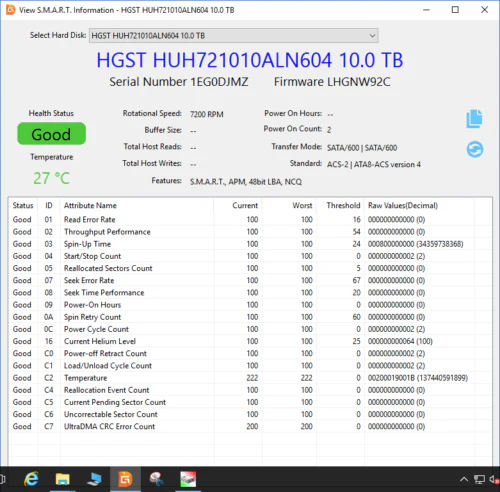
Task: Click the Raw Values(Decimal) column header
Action: point(419,205)
